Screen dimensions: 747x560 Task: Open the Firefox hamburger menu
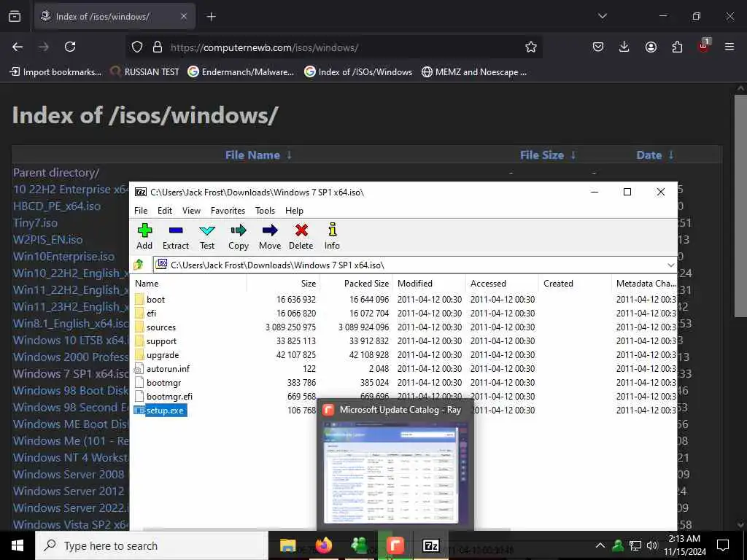(729, 47)
